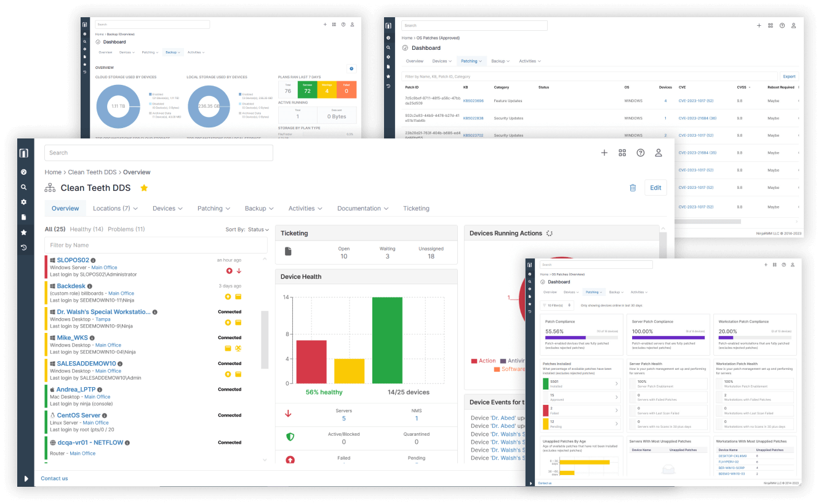Screen dimensions: 821x504
Task: Filter the list to Problems (11)
Action: [x=126, y=229]
